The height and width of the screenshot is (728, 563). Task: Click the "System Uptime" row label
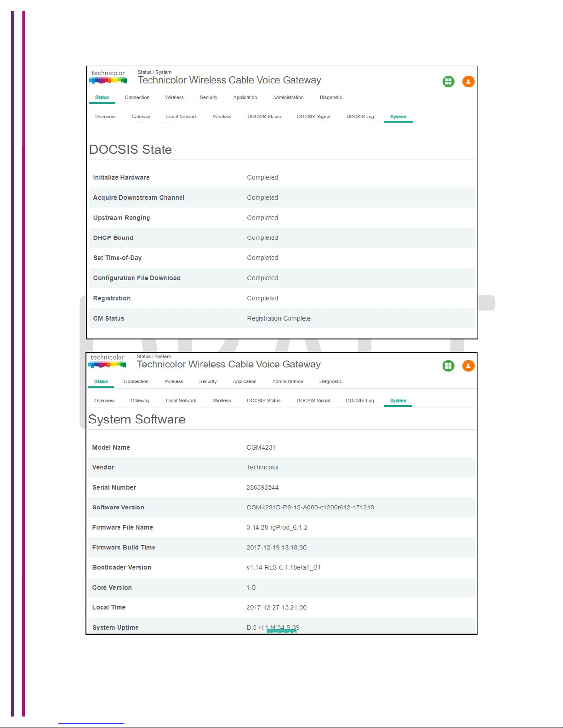115,628
